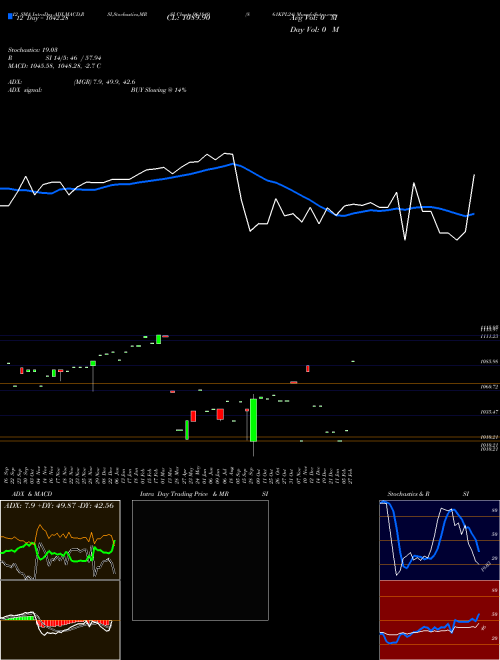Click the 'Stochastics: 19.03' reading
The image size is (500, 660).
pyautogui.click(x=33, y=50)
